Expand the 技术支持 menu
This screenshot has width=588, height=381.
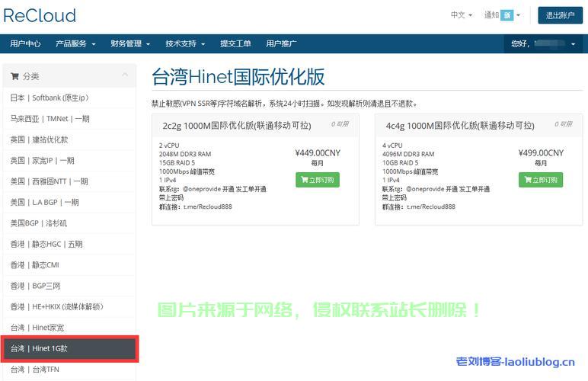pyautogui.click(x=185, y=44)
